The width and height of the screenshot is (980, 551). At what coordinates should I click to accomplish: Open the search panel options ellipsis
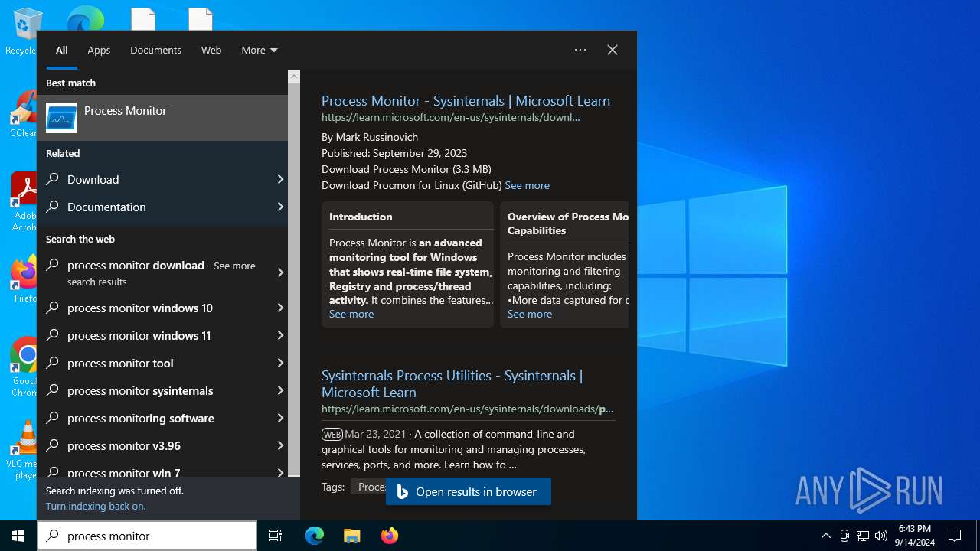click(x=580, y=50)
